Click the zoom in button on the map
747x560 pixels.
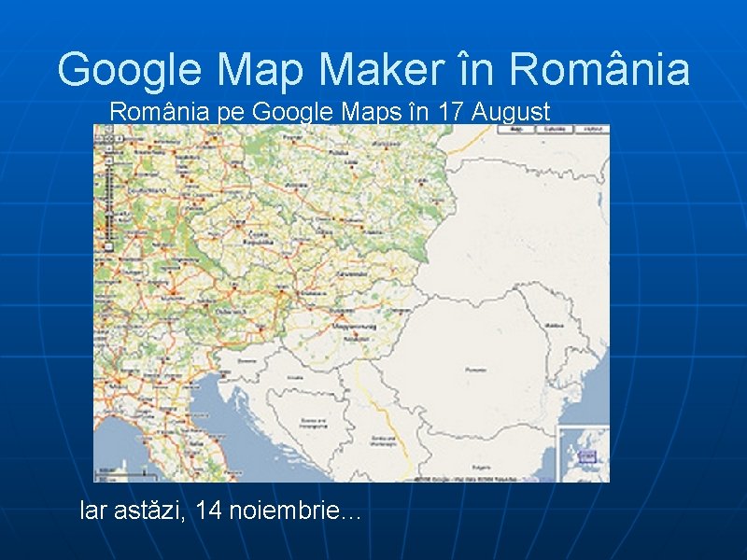click(109, 161)
